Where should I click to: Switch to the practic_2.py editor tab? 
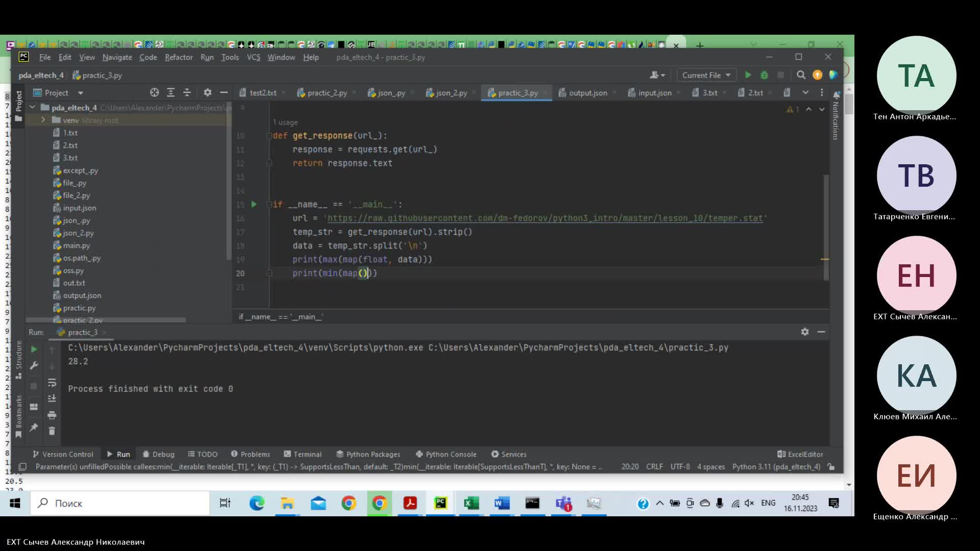(x=322, y=92)
